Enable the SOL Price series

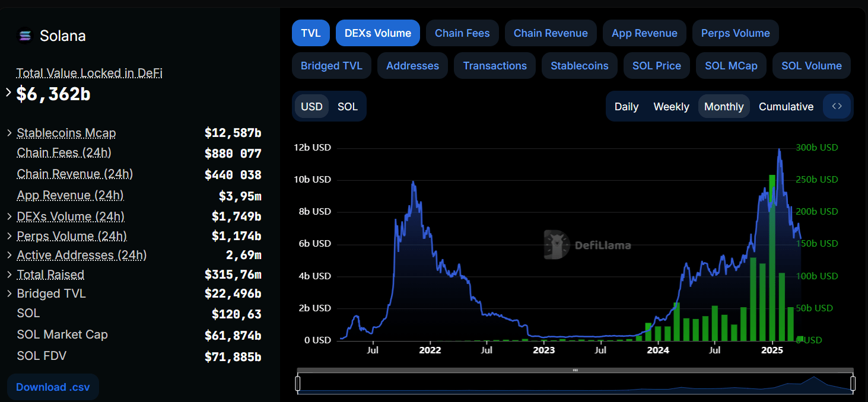[x=657, y=66]
